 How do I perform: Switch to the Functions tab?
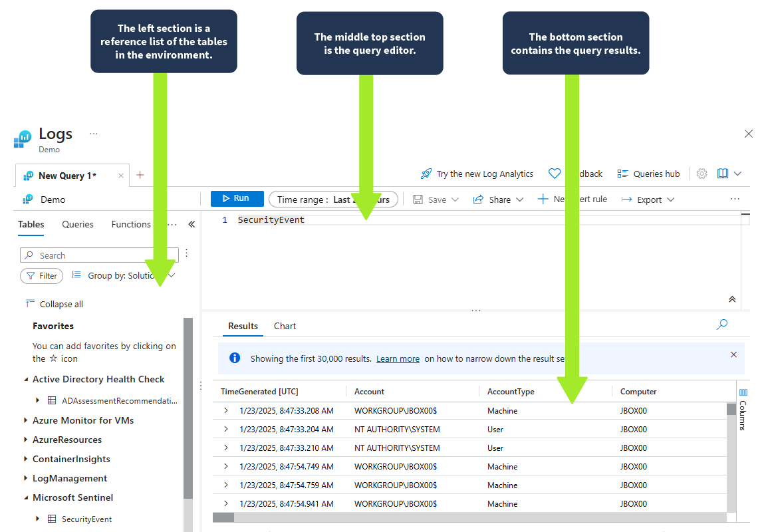131,224
